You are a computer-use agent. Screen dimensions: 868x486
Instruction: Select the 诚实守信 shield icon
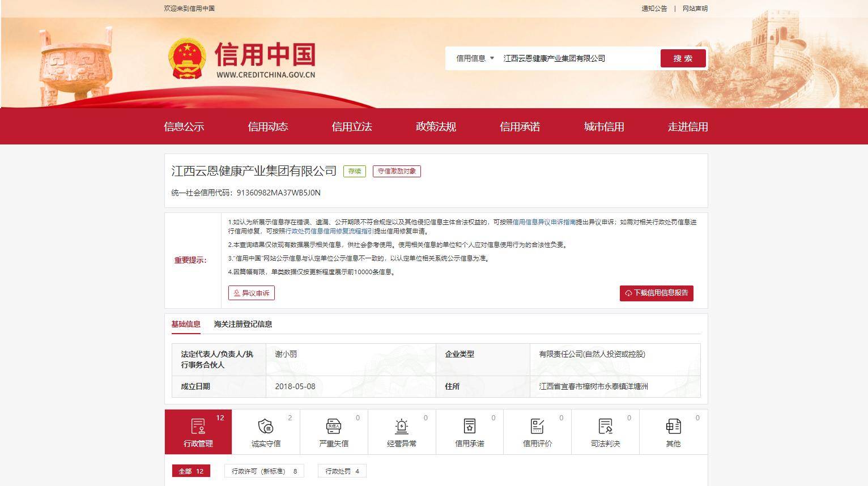pos(266,426)
